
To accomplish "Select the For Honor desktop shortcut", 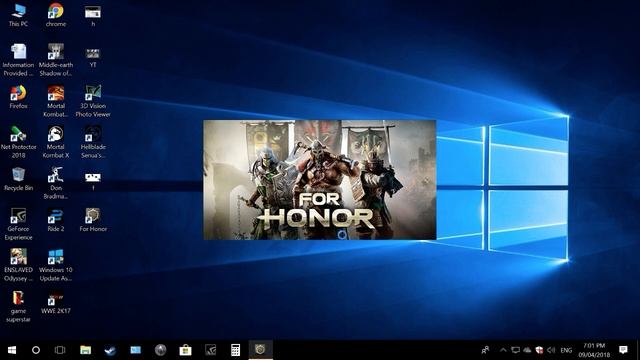I will tap(93, 220).
